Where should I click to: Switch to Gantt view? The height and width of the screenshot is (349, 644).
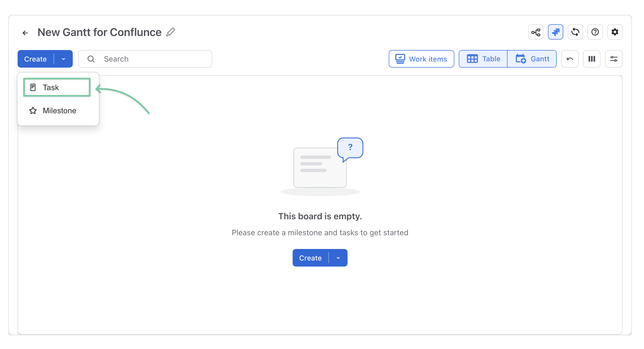click(532, 59)
